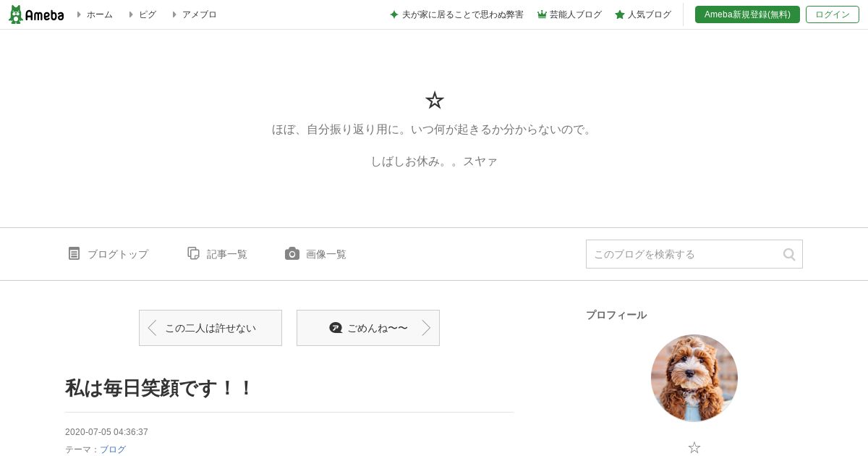This screenshot has height=456, width=868.
Task: Click the Ameba logo icon
Action: click(15, 14)
